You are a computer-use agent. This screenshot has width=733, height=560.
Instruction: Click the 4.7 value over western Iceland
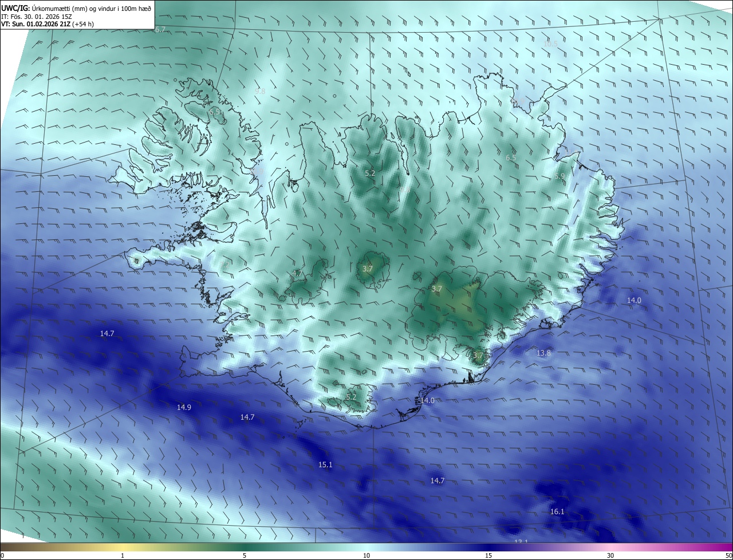[x=297, y=273]
